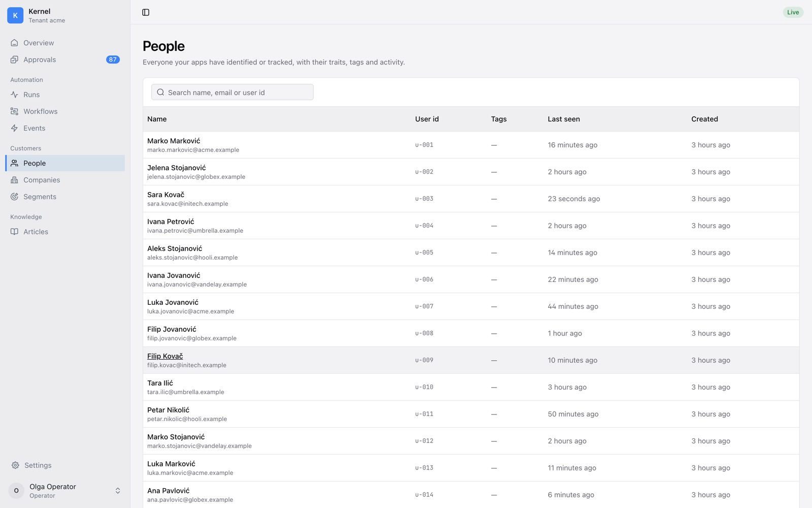The width and height of the screenshot is (812, 508).
Task: Click the Articles book icon
Action: coord(14,232)
